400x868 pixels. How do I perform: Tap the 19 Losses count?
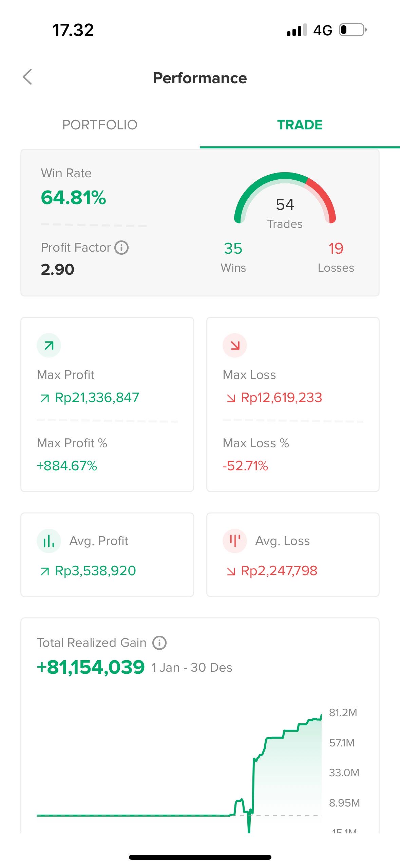[x=336, y=249]
